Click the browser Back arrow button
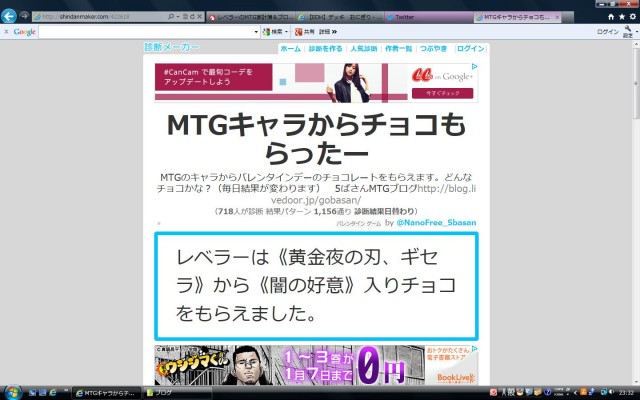The width and height of the screenshot is (640, 400). (x=9, y=16)
